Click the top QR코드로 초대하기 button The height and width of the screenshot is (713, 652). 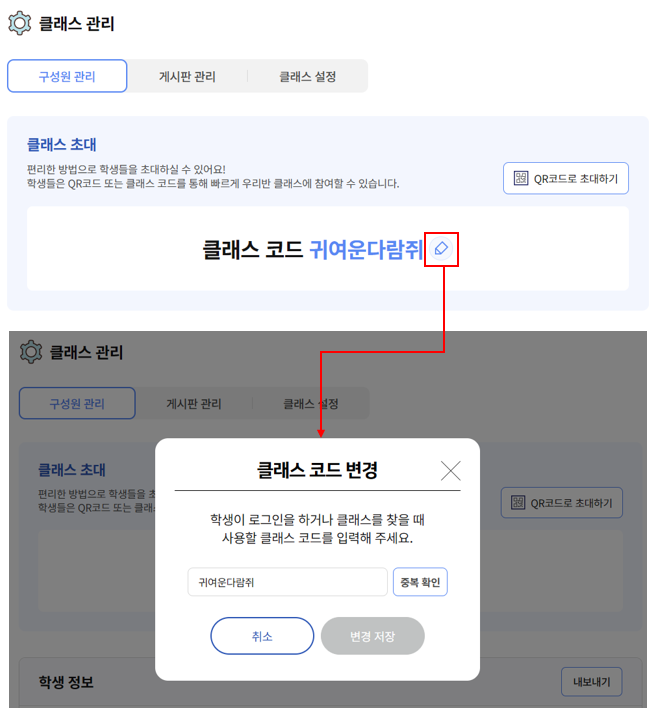point(566,178)
